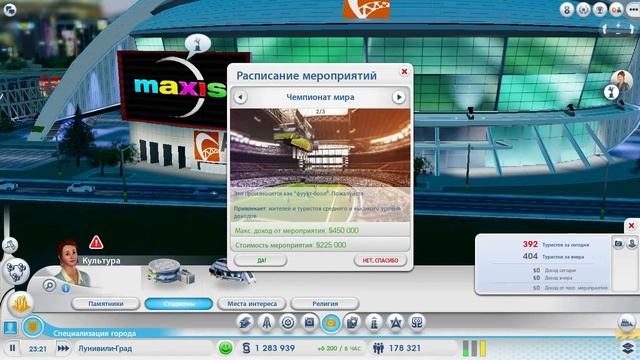
Task: Switch to the Религия tab
Action: [x=325, y=304]
